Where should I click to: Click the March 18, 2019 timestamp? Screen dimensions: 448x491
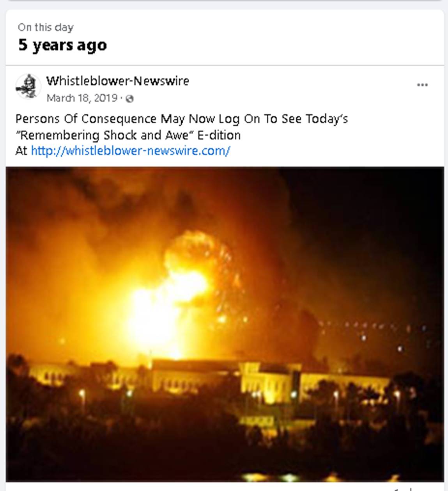click(82, 98)
